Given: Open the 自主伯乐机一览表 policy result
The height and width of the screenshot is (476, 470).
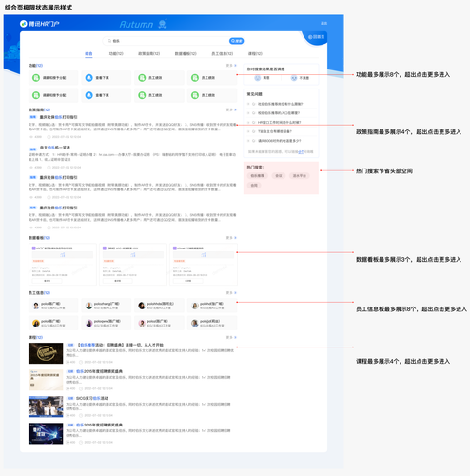Looking at the screenshot, I should (55, 148).
